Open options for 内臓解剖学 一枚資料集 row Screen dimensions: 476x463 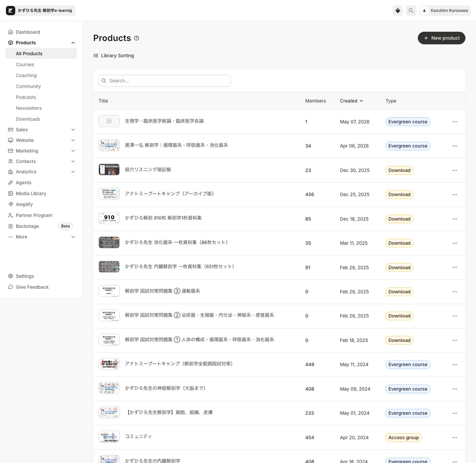point(455,267)
